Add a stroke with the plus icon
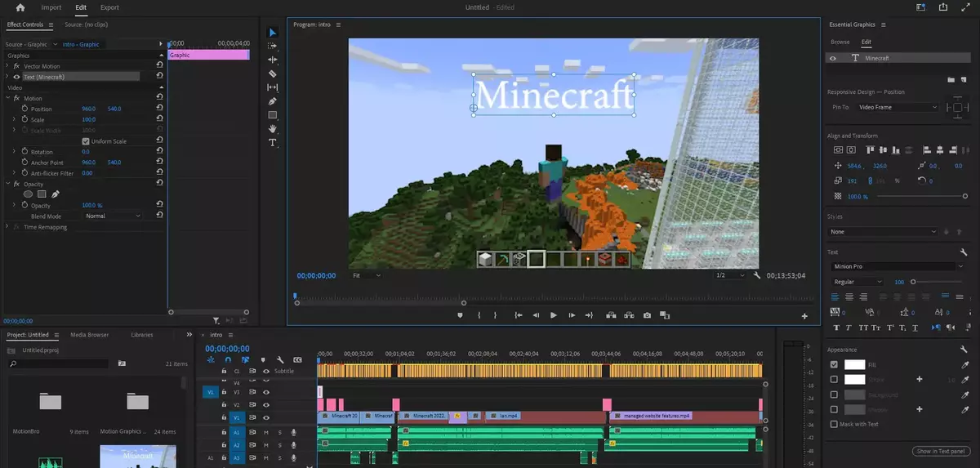 point(920,380)
